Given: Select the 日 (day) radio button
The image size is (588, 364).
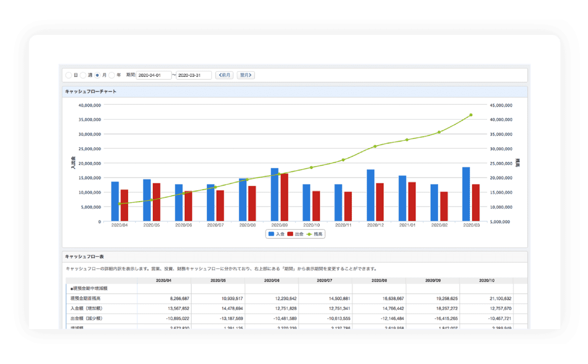Looking at the screenshot, I should pos(69,75).
